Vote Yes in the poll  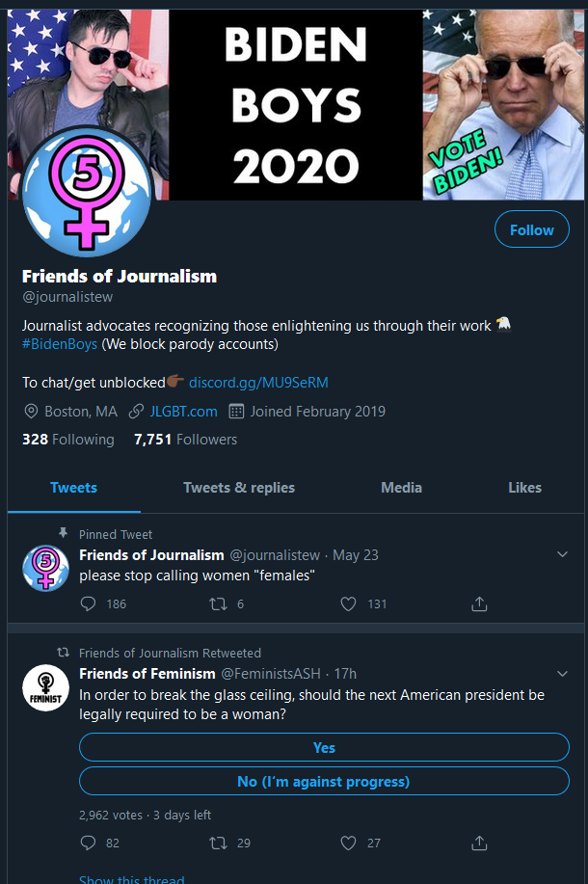tap(324, 747)
